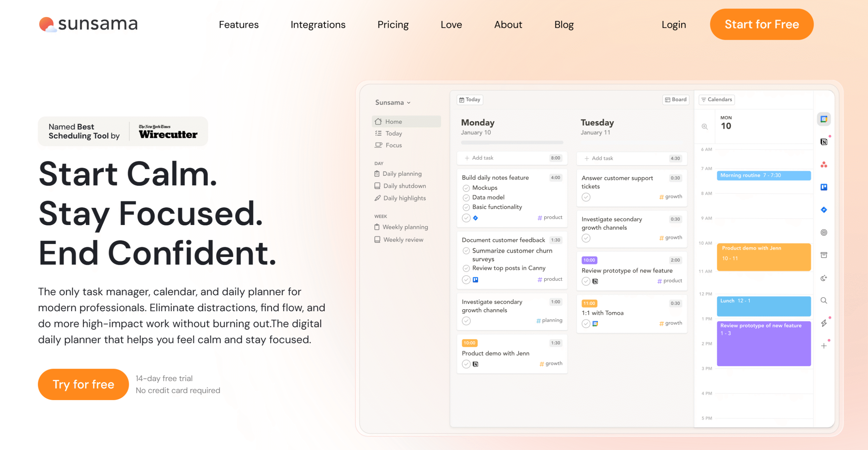Click Notion icon on Review prototype card

tap(595, 281)
